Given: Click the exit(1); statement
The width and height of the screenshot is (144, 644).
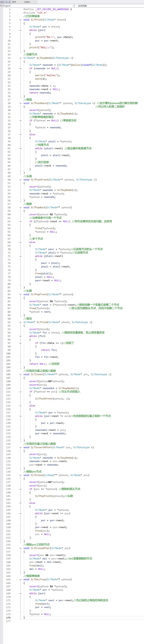Looking at the screenshot, I should pyautogui.click(x=41, y=79).
